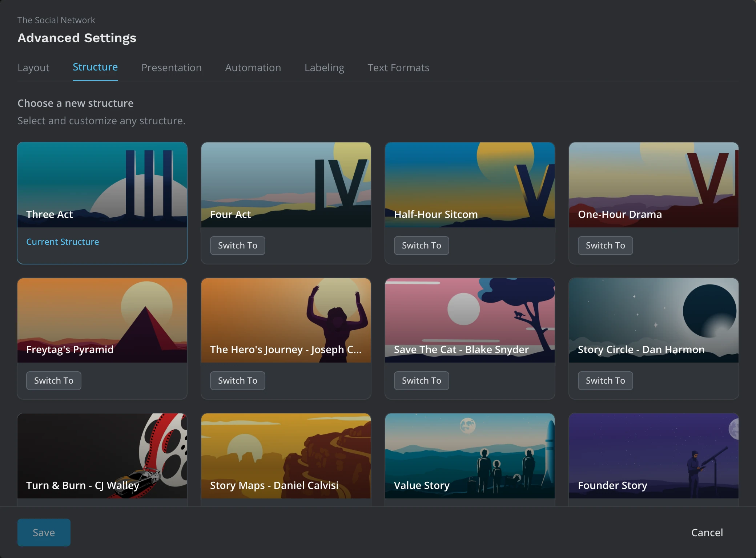Select the Half-Hour Sitcom thumbnail

pyautogui.click(x=470, y=185)
